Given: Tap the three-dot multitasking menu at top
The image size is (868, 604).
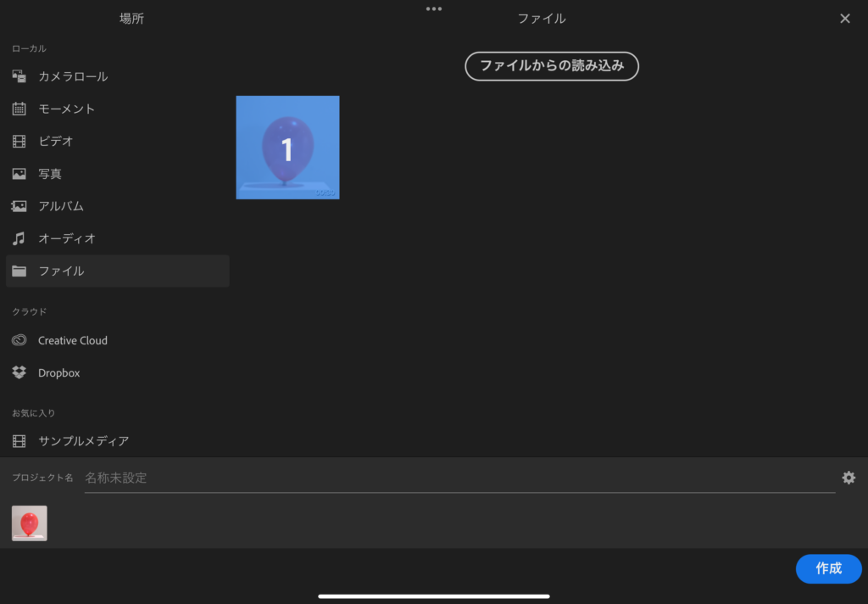Looking at the screenshot, I should click(434, 8).
